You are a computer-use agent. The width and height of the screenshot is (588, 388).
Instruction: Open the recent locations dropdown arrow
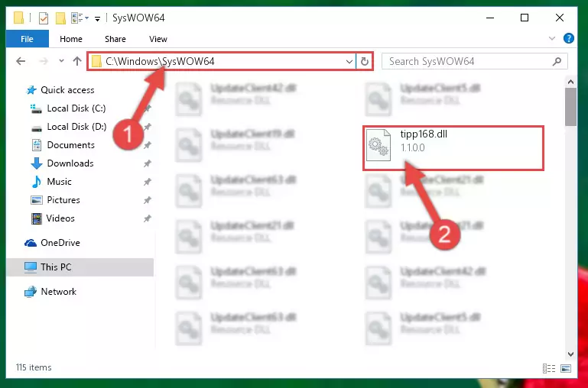coord(61,60)
